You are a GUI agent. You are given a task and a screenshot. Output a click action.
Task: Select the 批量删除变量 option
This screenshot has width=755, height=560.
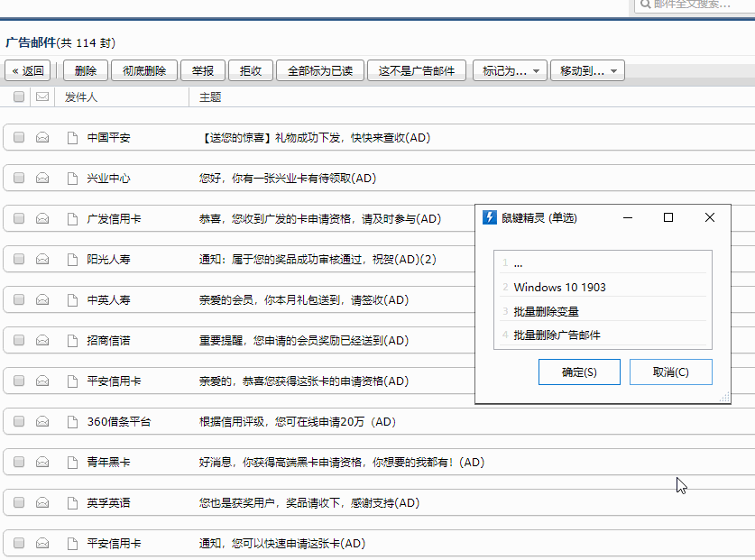coord(603,311)
